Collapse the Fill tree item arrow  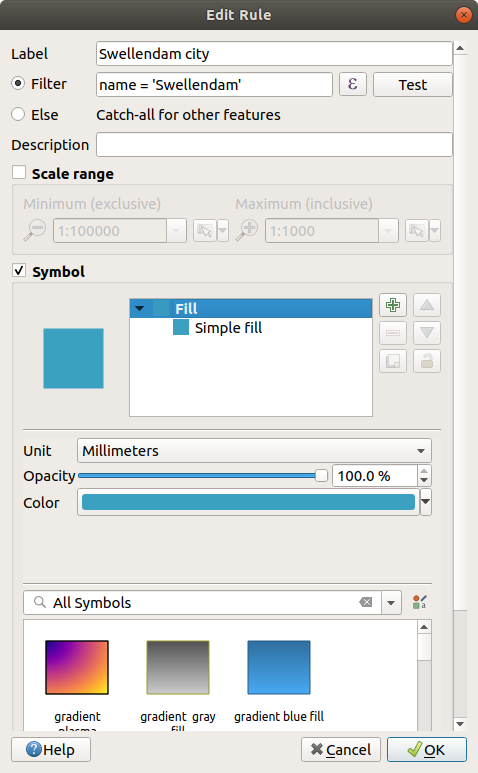tap(139, 309)
